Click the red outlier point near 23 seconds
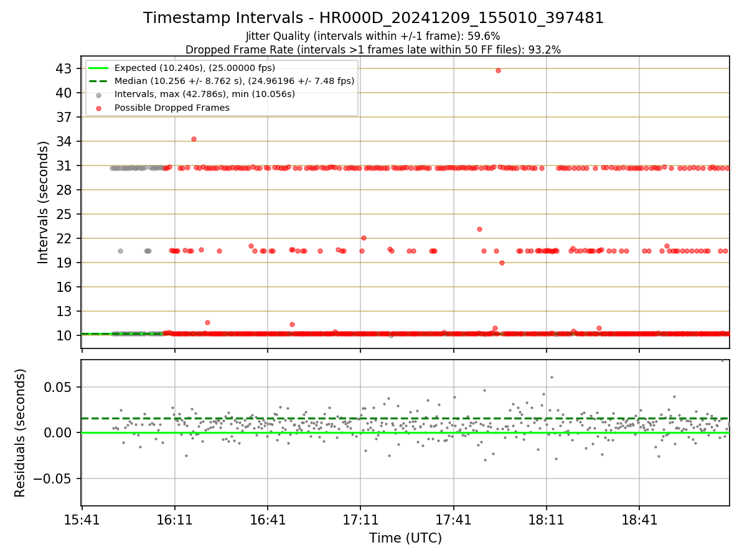This screenshot has width=747, height=560. pos(479,229)
